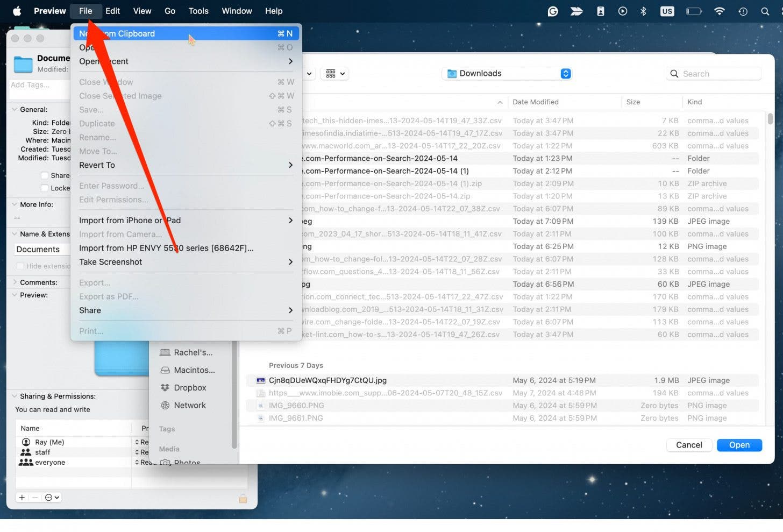
Task: Select New from Clipboard in the File menu
Action: [117, 33]
